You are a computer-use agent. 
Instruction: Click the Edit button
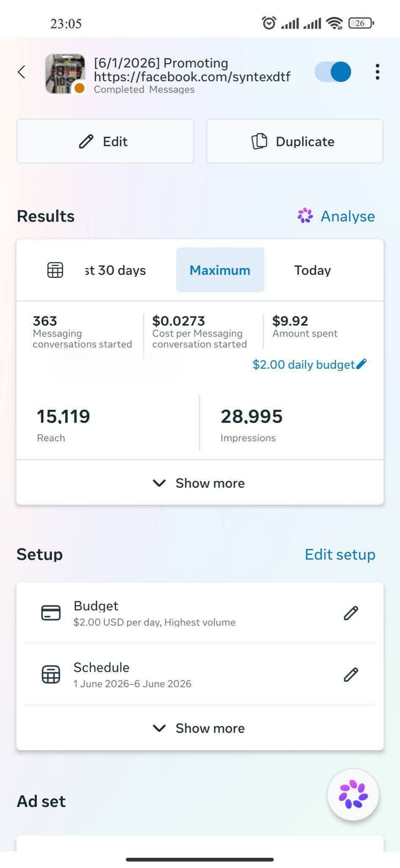[105, 141]
